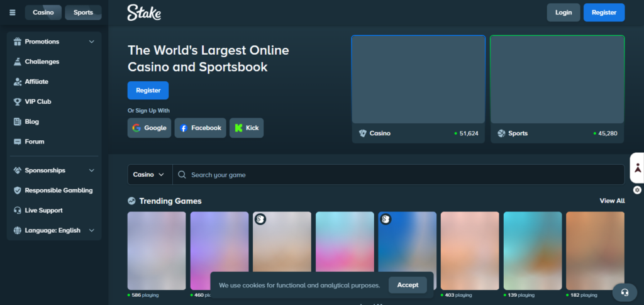Click the Facebook logo icon
Image resolution: width=644 pixels, height=305 pixels.
(x=184, y=128)
